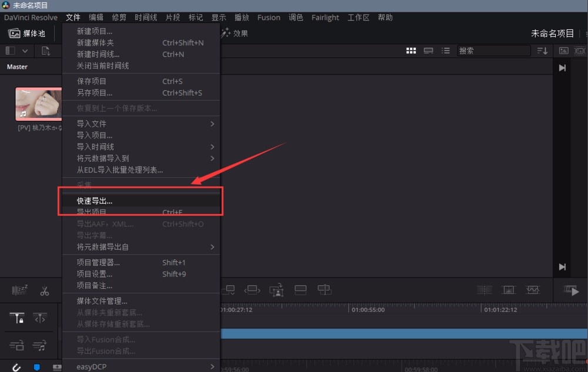The image size is (588, 372).
Task: Open the sort order dropdown icon
Action: point(542,50)
